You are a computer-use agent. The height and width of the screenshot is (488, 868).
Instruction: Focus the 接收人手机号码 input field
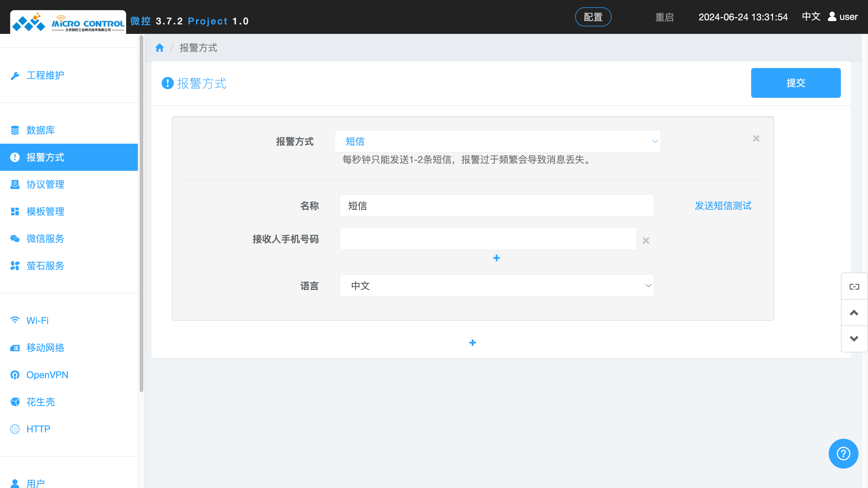point(488,239)
